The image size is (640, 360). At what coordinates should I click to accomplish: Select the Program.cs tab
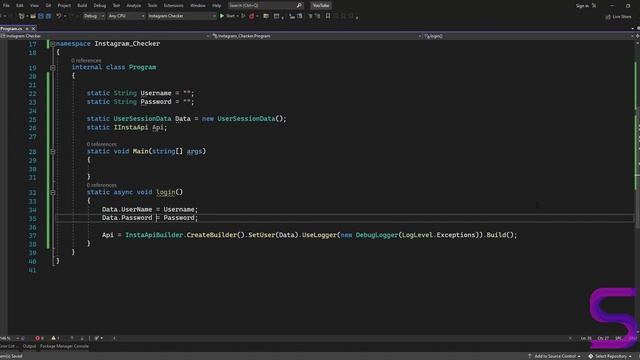coord(11,29)
